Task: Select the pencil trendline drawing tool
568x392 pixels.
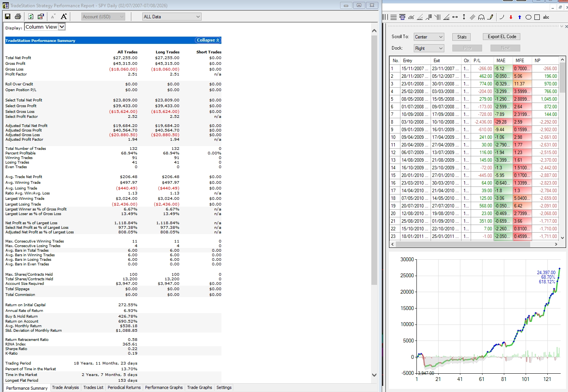Action: [x=490, y=17]
